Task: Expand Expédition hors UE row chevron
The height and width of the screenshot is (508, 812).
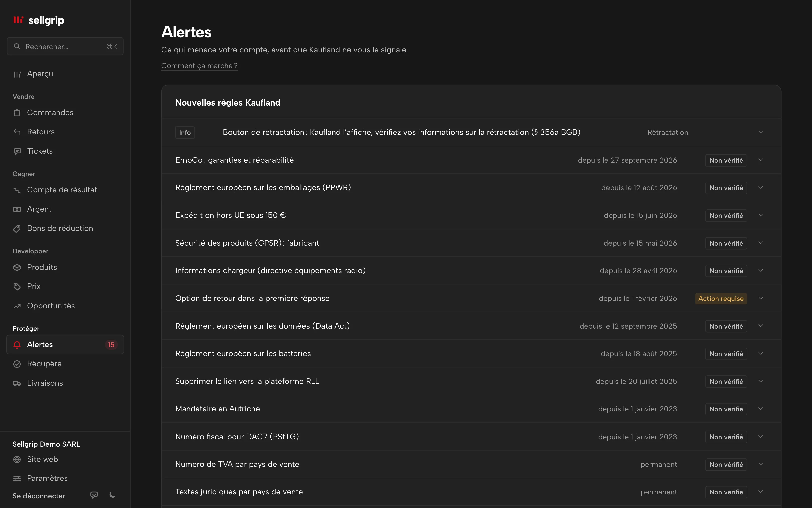Action: pyautogui.click(x=761, y=215)
